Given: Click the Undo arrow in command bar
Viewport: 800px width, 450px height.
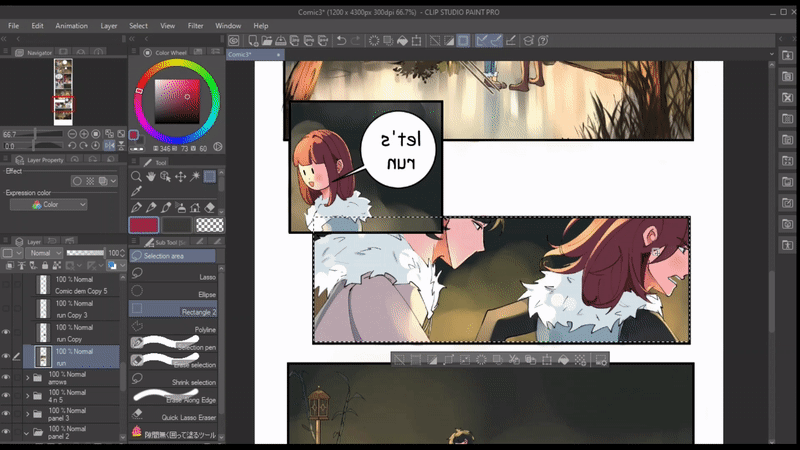Looking at the screenshot, I should (x=341, y=41).
